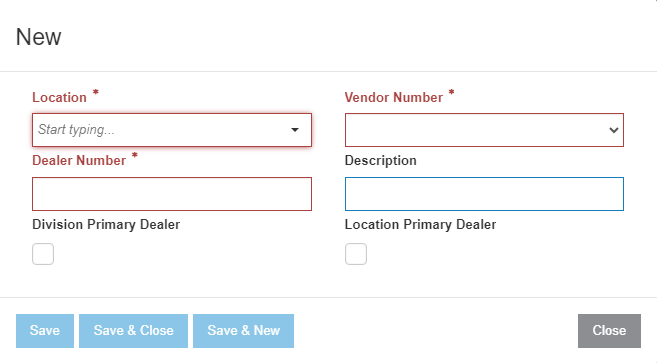Click the Division Primary Dealer label text
Image resolution: width=657 pixels, height=363 pixels.
[106, 225]
